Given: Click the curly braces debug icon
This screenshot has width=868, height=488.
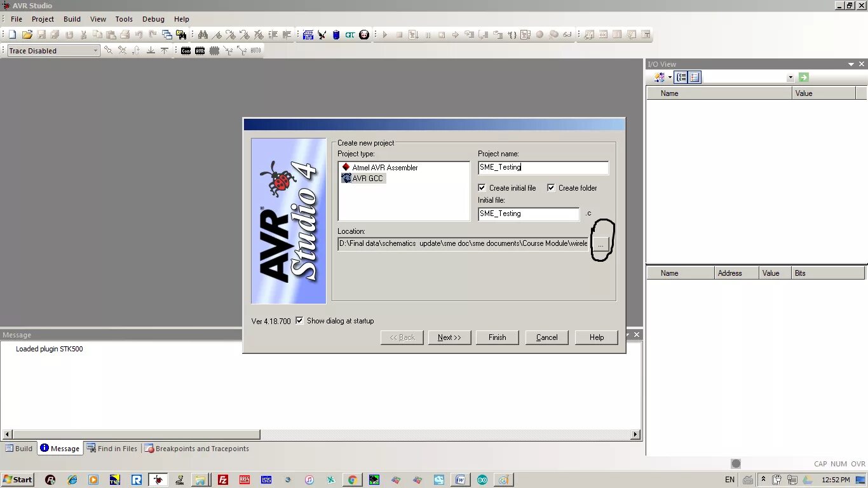Looking at the screenshot, I should [x=512, y=35].
